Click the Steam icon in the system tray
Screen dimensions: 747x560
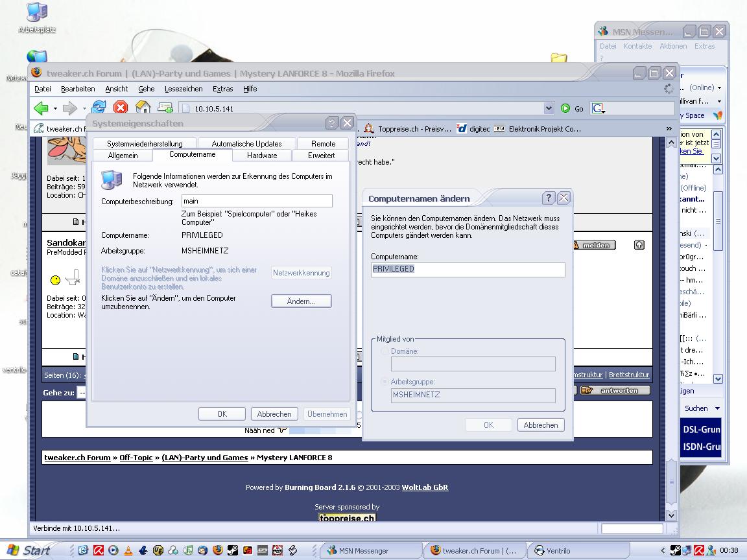point(676,550)
